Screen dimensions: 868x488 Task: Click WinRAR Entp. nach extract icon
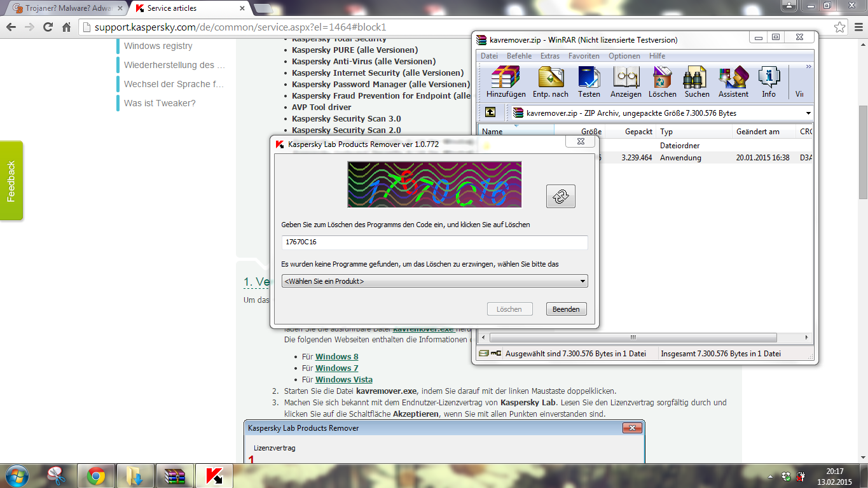point(551,81)
